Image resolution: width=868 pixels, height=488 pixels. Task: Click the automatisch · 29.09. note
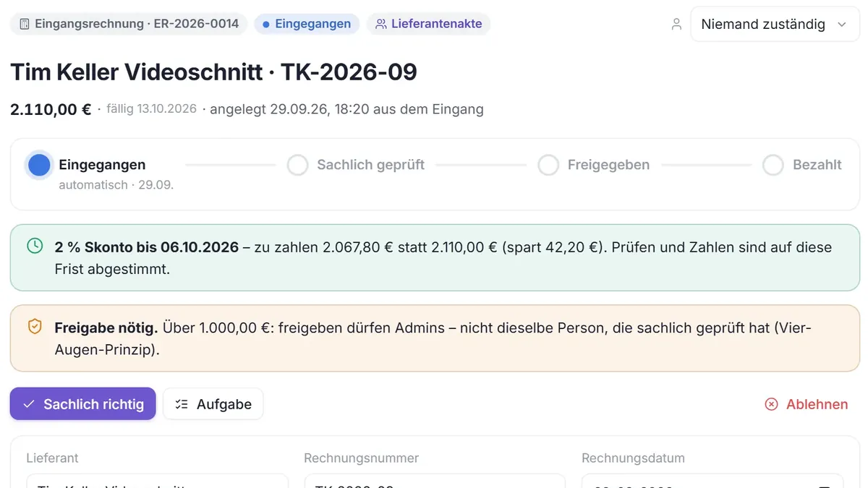(x=116, y=185)
